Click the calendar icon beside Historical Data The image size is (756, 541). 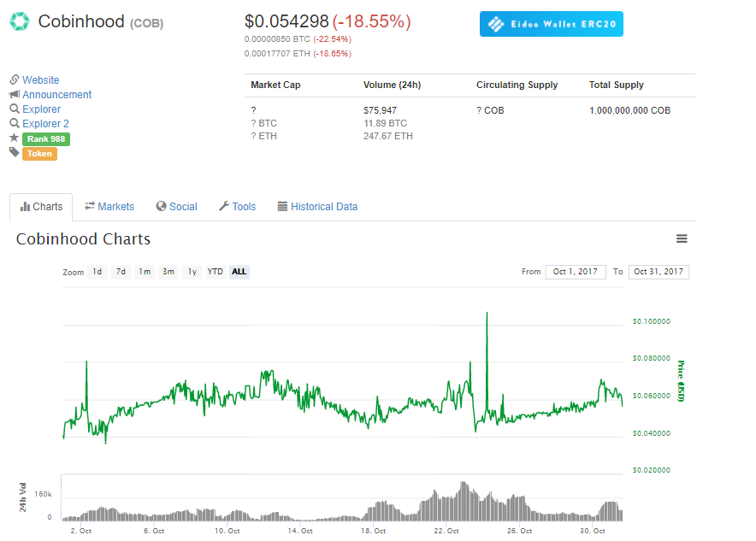282,206
